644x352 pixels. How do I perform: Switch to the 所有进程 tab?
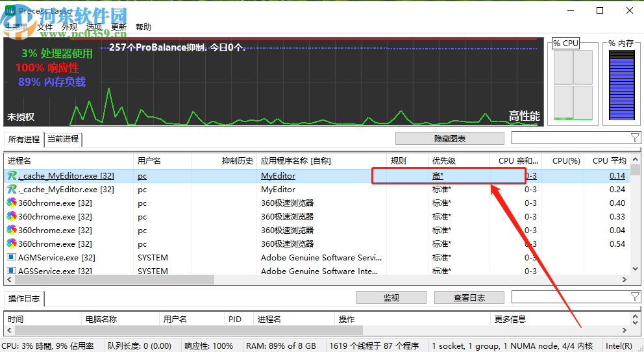[x=24, y=139]
